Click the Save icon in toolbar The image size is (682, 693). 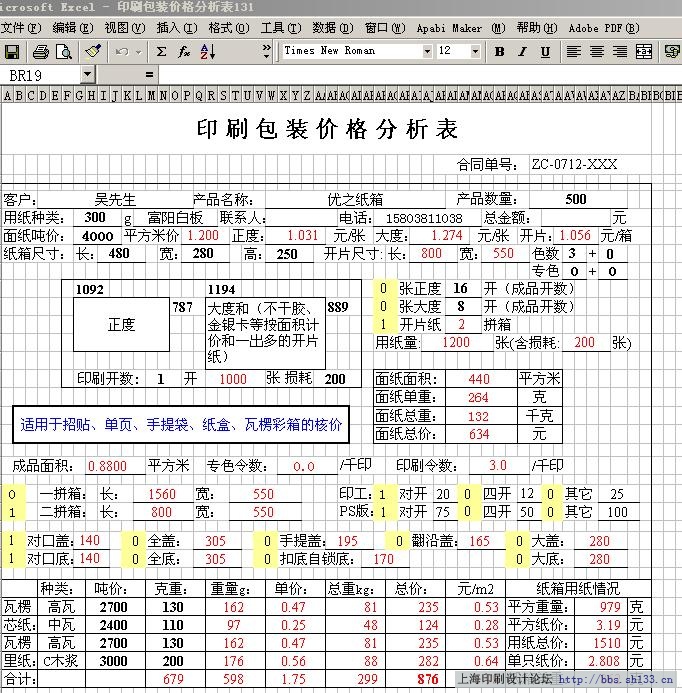coord(14,51)
